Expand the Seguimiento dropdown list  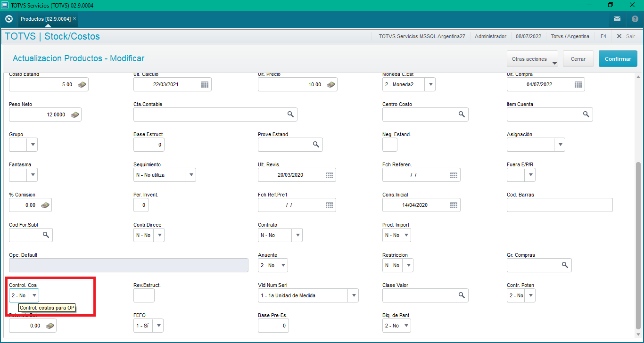click(x=191, y=174)
